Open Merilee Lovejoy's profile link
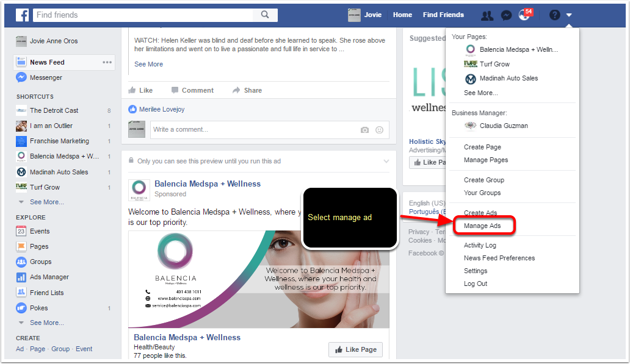Screen dimensions: 630x364 click(162, 109)
